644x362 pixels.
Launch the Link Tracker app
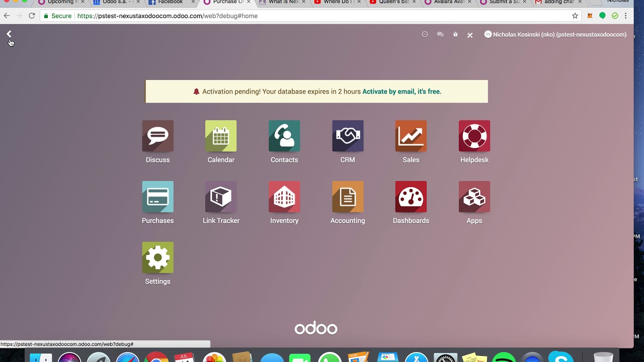click(221, 197)
